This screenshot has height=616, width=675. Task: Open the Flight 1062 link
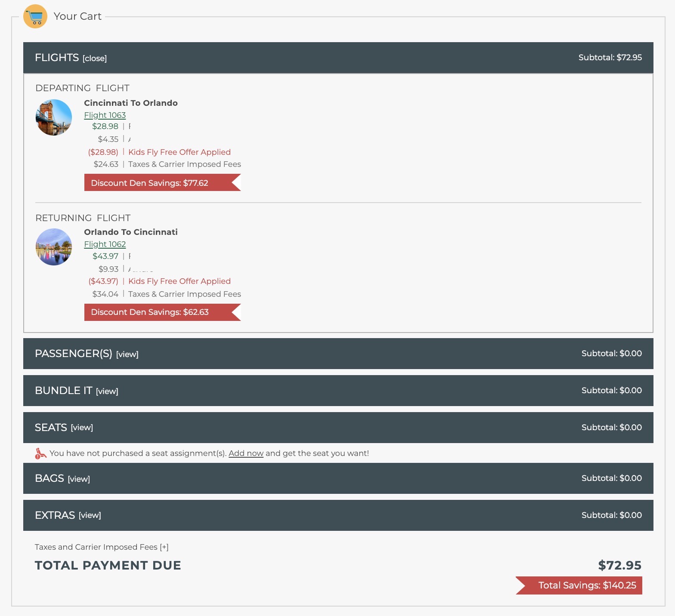(x=105, y=244)
